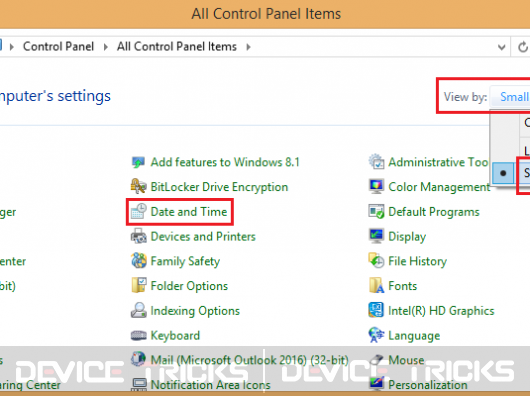Click the Devices and Printers icon
530x396 pixels.
coord(138,236)
